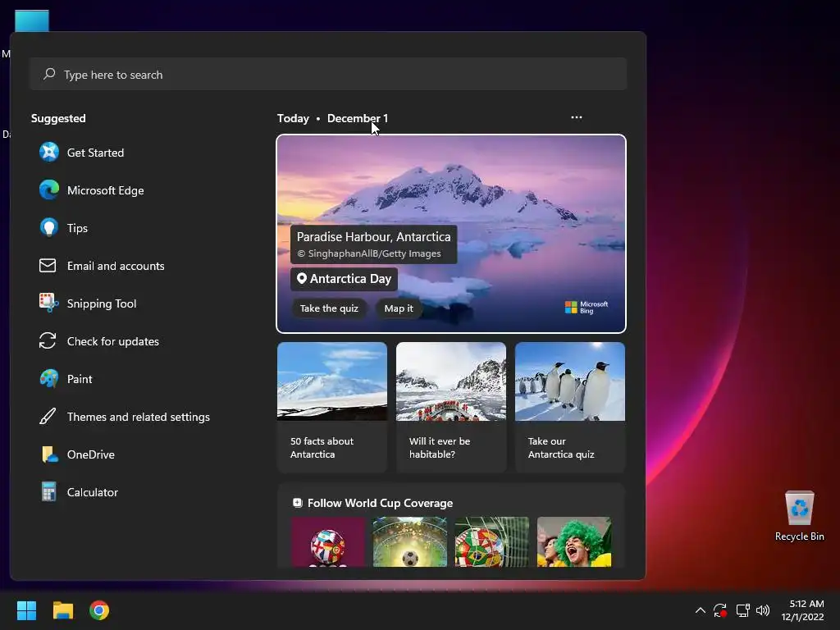840x630 pixels.
Task: Click the Type here to search field
Action: click(x=328, y=74)
